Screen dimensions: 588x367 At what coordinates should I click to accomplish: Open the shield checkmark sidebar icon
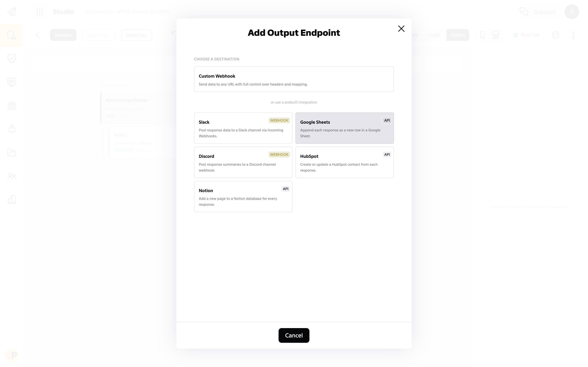point(12,59)
